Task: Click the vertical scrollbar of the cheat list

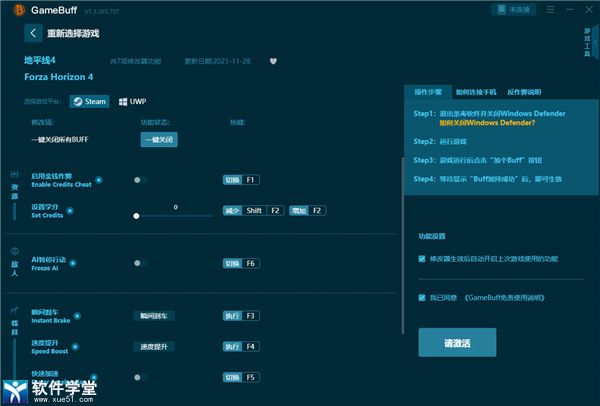Action: coord(402,245)
